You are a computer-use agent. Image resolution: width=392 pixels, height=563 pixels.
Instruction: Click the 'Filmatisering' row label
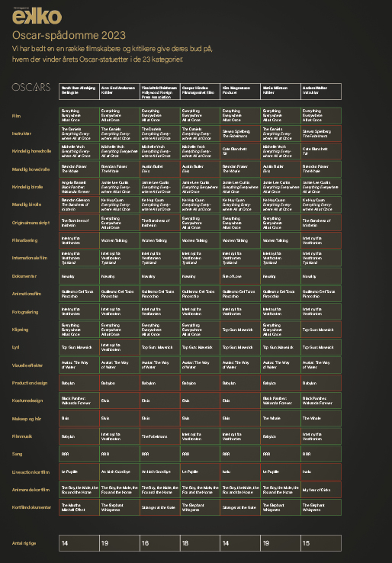click(x=24, y=240)
